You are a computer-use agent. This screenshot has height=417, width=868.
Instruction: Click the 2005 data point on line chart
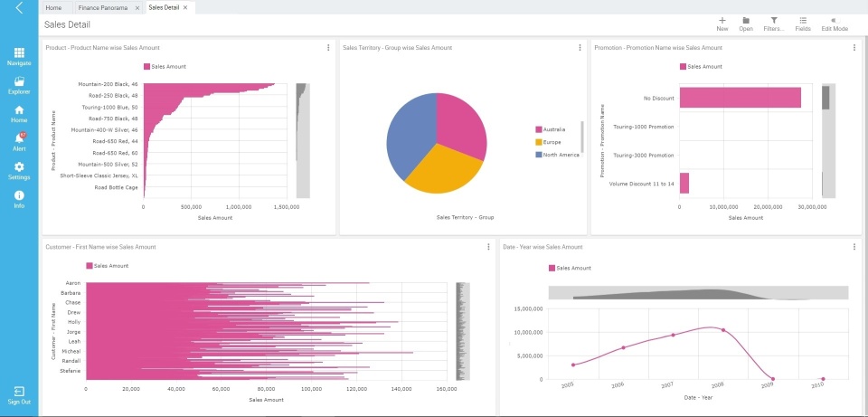(573, 365)
